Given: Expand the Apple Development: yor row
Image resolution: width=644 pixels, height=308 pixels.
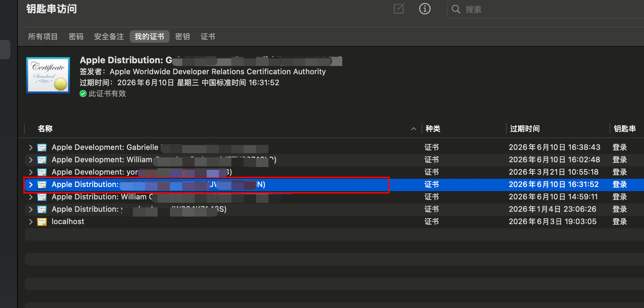Looking at the screenshot, I should (31, 172).
